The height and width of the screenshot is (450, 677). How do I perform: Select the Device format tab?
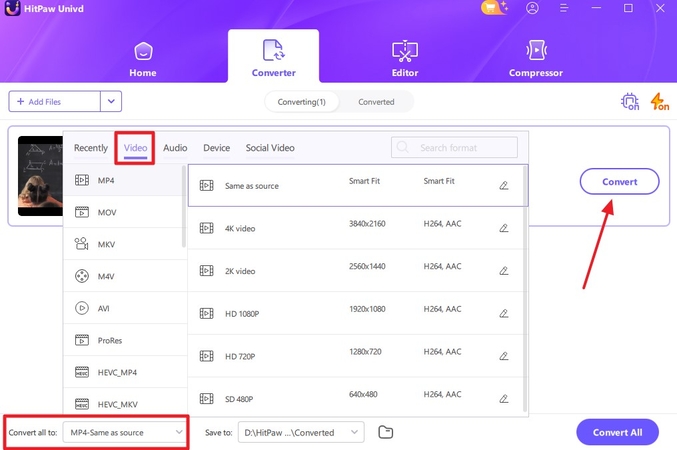click(216, 148)
